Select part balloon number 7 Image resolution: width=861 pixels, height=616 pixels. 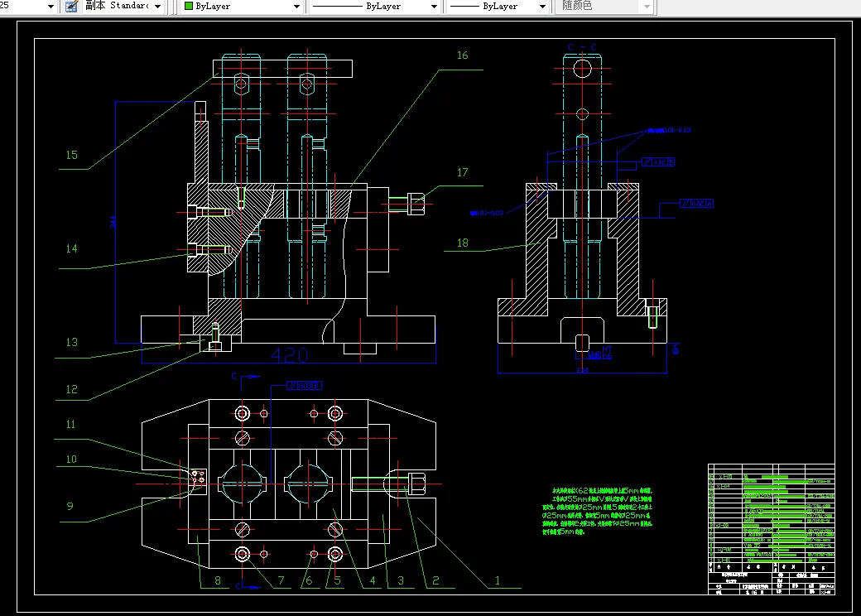click(281, 580)
